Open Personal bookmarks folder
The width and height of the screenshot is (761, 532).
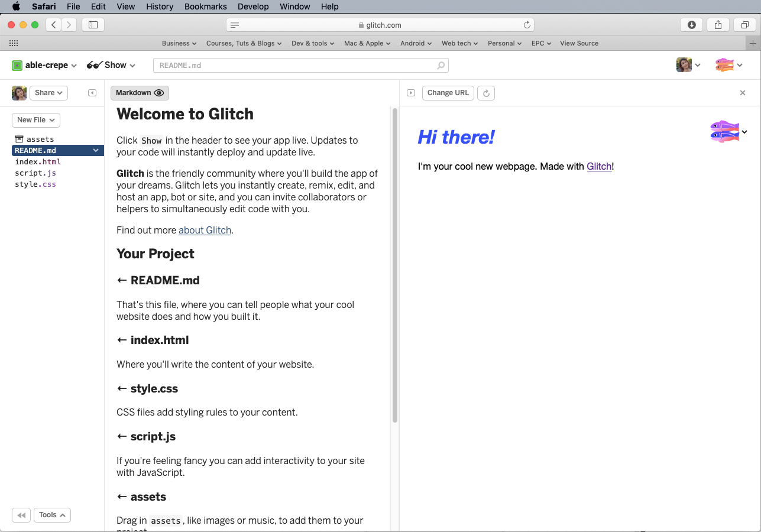[504, 43]
